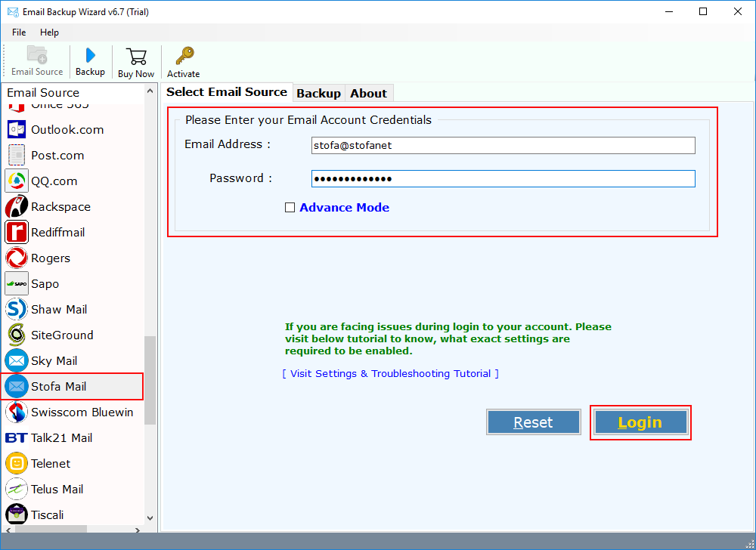Select Sky Mail text entry
This screenshot has height=550, width=756.
coord(54,360)
